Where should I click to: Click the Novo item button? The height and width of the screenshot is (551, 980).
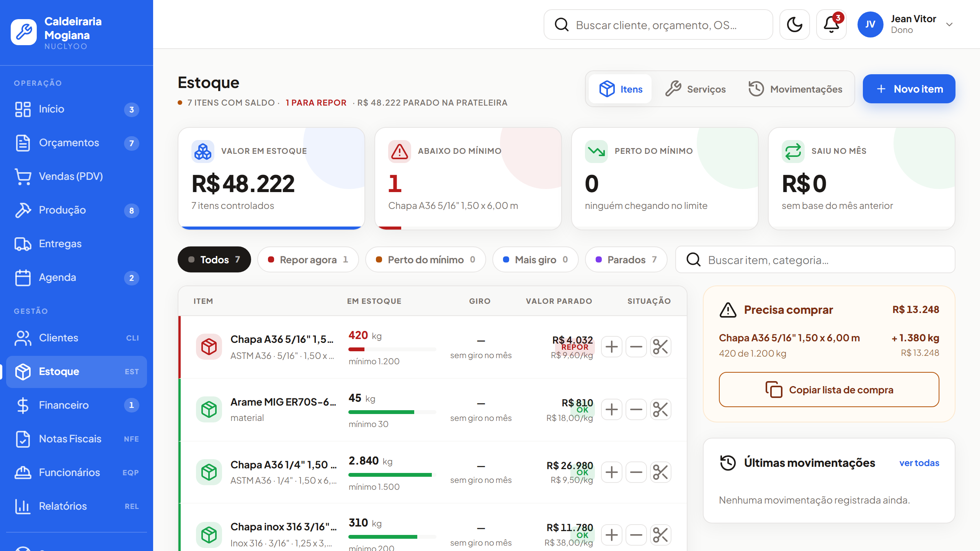pyautogui.click(x=909, y=89)
